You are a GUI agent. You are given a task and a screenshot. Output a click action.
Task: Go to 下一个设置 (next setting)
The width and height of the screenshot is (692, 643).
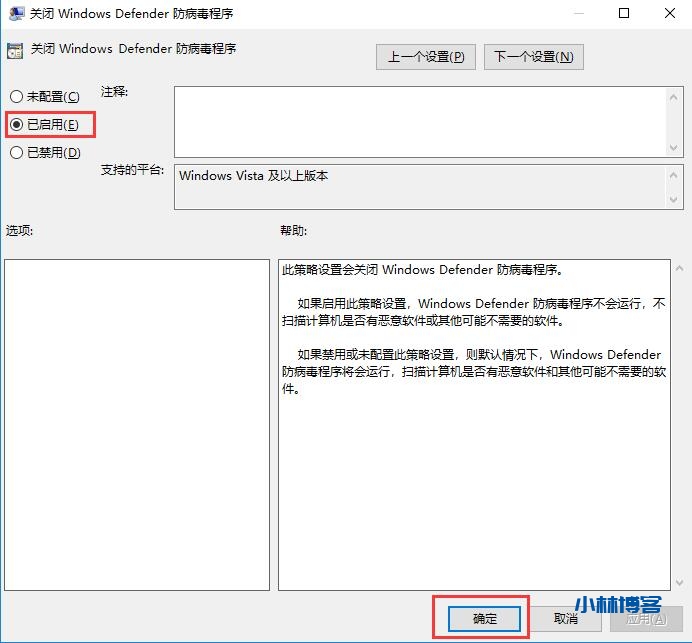click(533, 57)
